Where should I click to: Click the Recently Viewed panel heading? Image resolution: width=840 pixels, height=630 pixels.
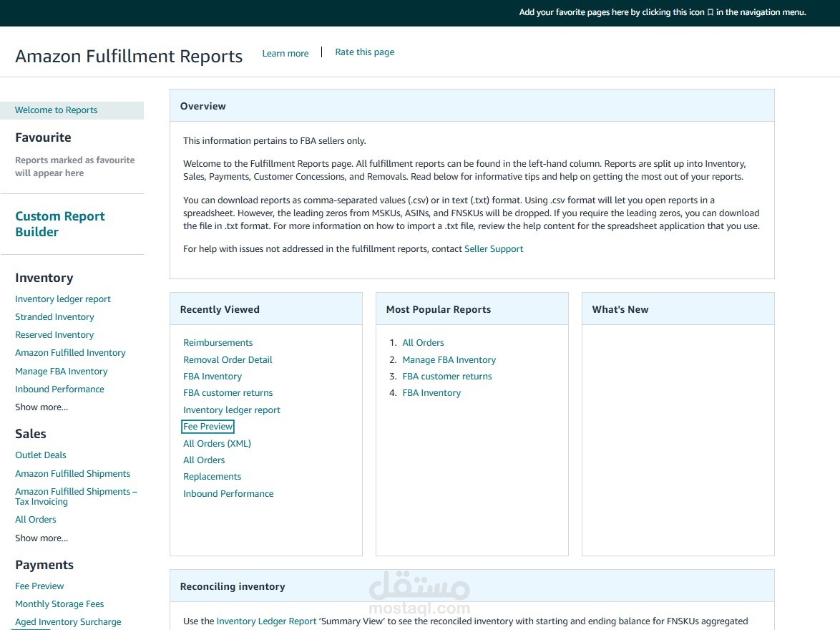(220, 309)
